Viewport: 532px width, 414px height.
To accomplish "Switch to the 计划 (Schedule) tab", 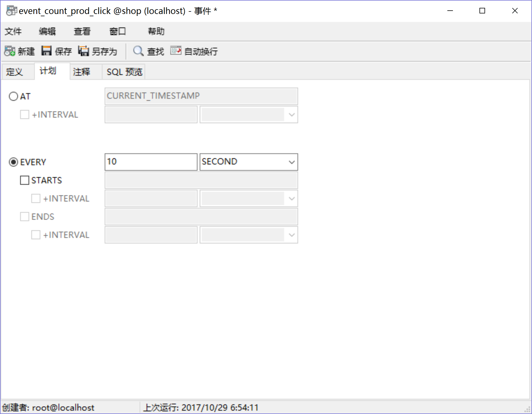I will tap(52, 71).
